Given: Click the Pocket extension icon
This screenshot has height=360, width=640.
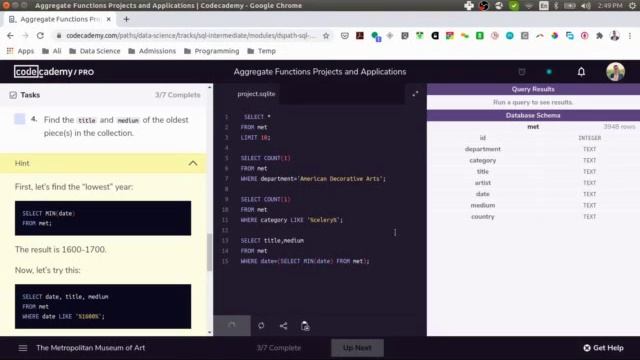Looking at the screenshot, I should pos(344,36).
